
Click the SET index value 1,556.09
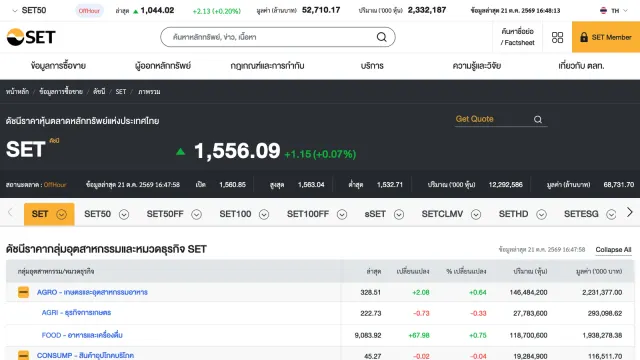[237, 151]
